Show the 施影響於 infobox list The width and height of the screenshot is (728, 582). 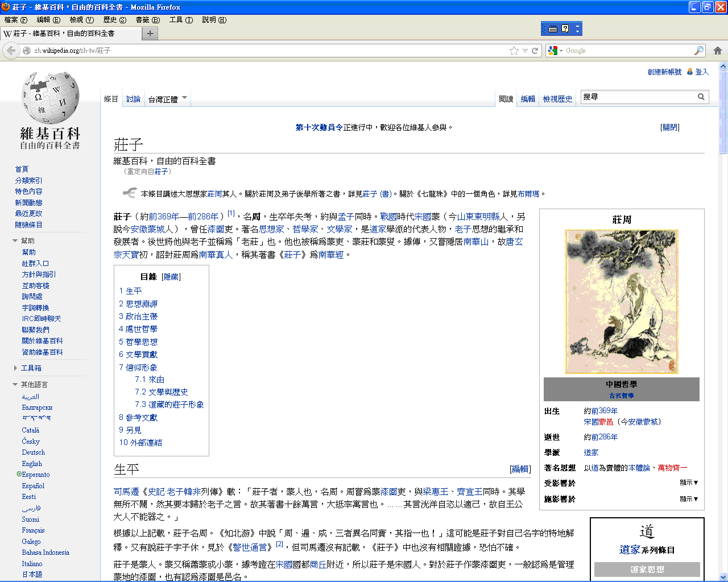point(689,499)
